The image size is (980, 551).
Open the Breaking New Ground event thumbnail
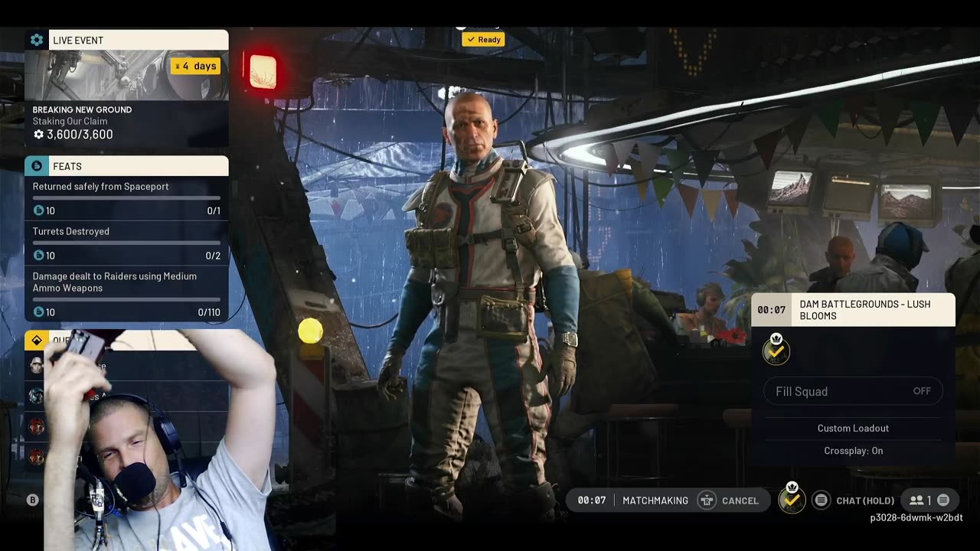[126, 75]
